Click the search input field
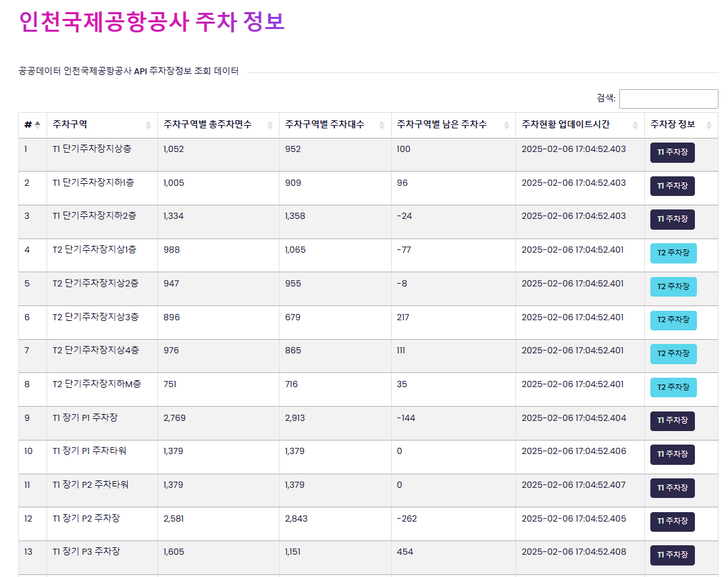 pos(669,99)
